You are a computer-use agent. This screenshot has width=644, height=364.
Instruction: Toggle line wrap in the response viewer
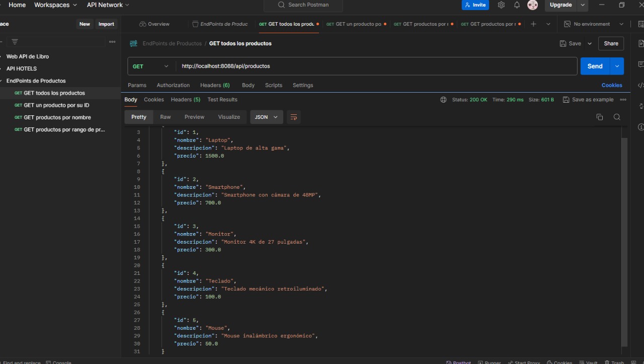294,117
